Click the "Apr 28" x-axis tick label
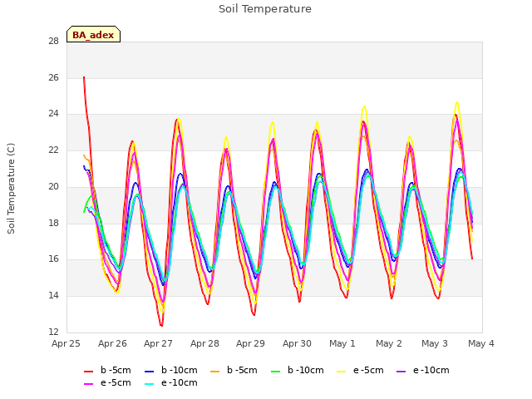 click(204, 343)
